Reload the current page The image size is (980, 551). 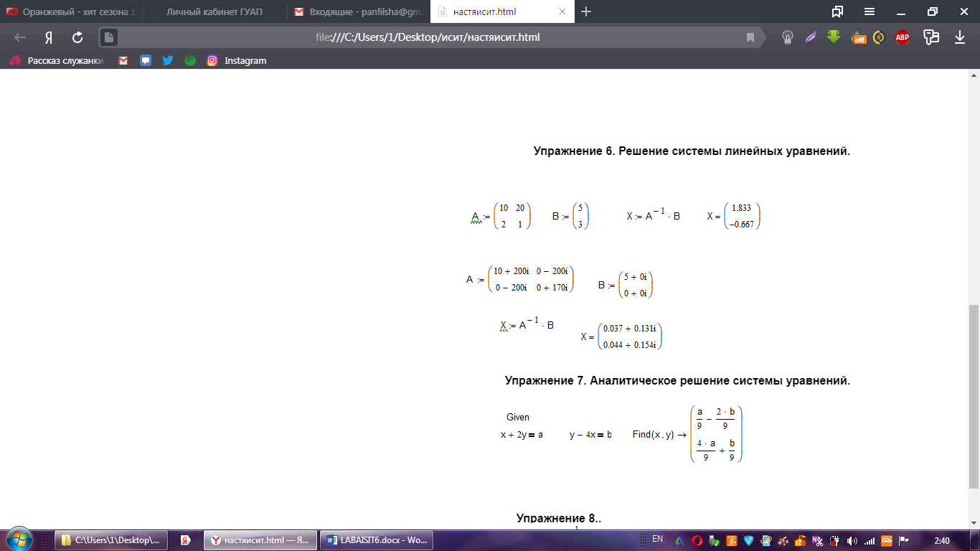[77, 37]
